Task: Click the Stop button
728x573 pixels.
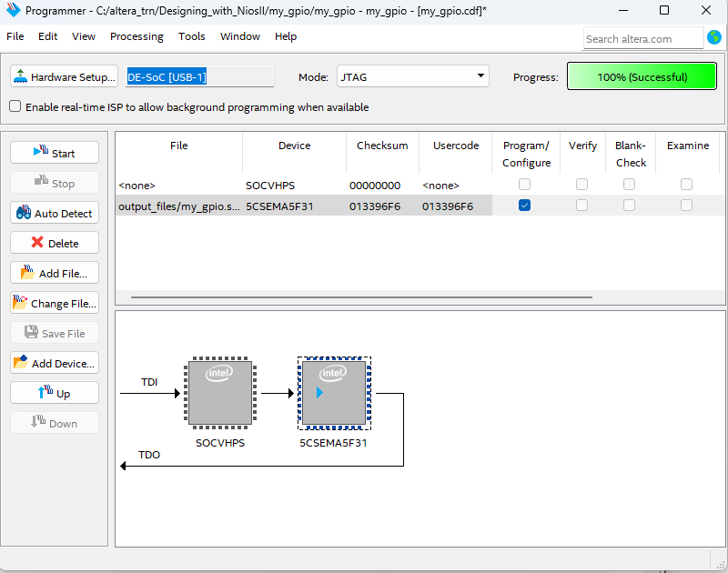Action: (55, 183)
